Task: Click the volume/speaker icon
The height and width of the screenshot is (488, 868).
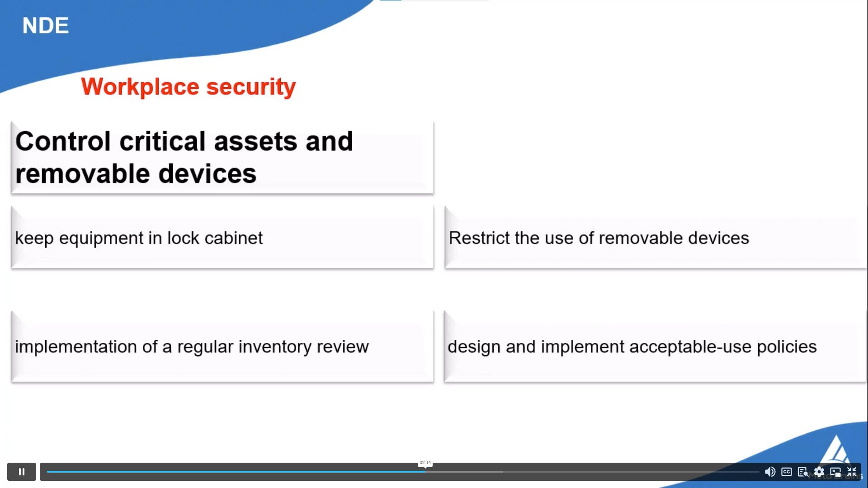Action: [x=769, y=471]
